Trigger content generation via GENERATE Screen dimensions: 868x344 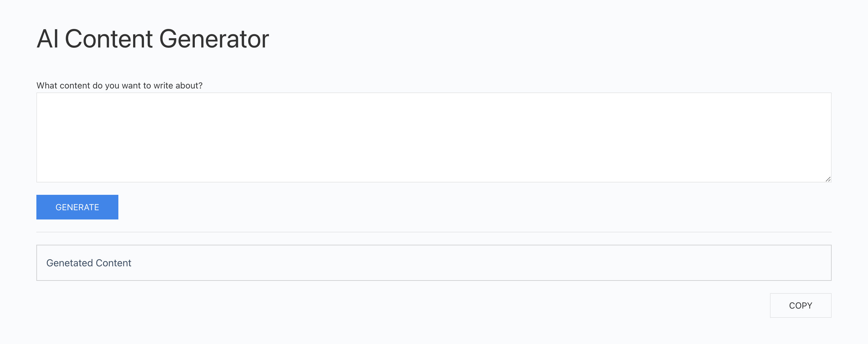(77, 207)
